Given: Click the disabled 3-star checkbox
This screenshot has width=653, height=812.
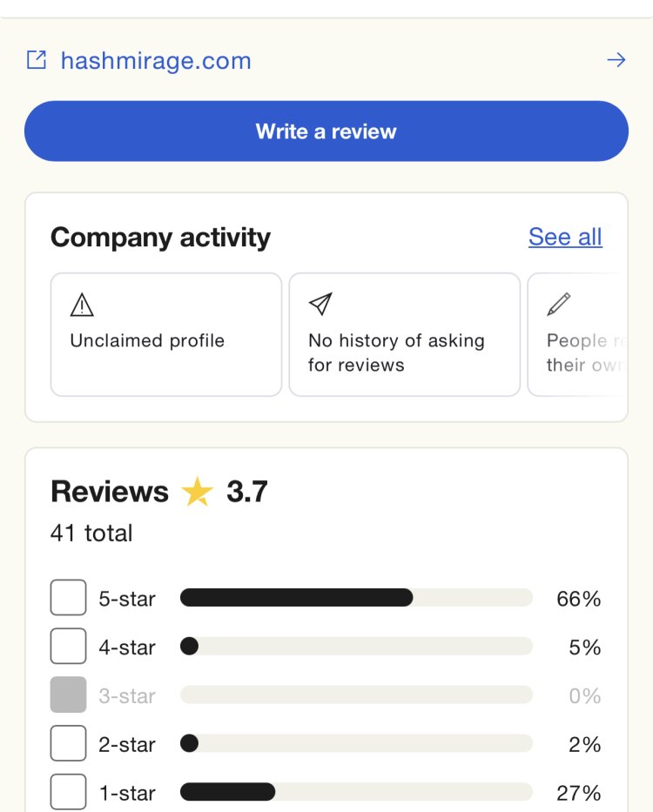Looking at the screenshot, I should (x=68, y=695).
